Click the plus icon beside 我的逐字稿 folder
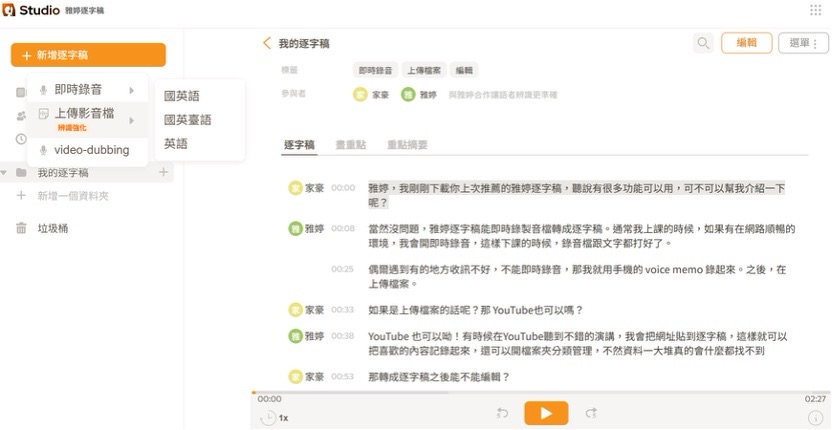The width and height of the screenshot is (832, 430). point(163,173)
